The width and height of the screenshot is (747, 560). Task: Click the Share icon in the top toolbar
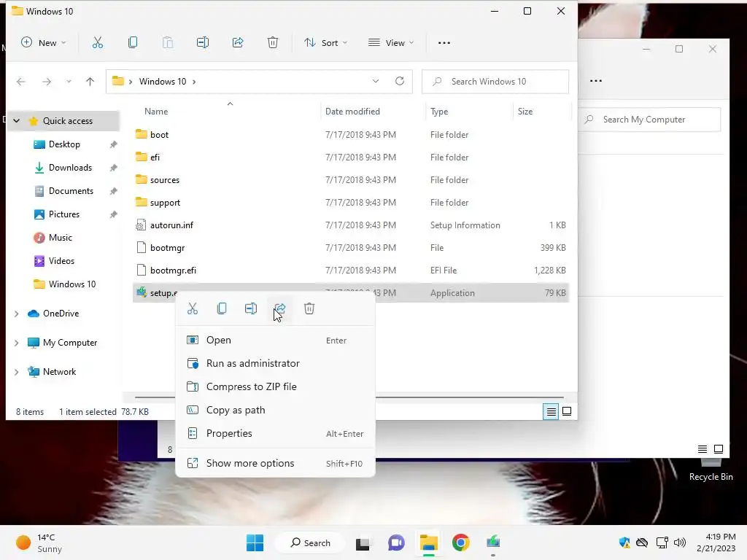[238, 43]
